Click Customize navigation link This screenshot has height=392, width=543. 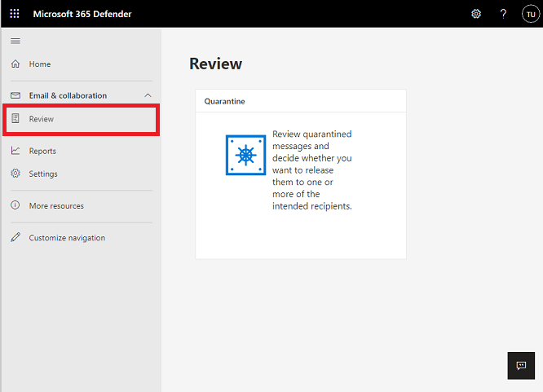point(67,238)
